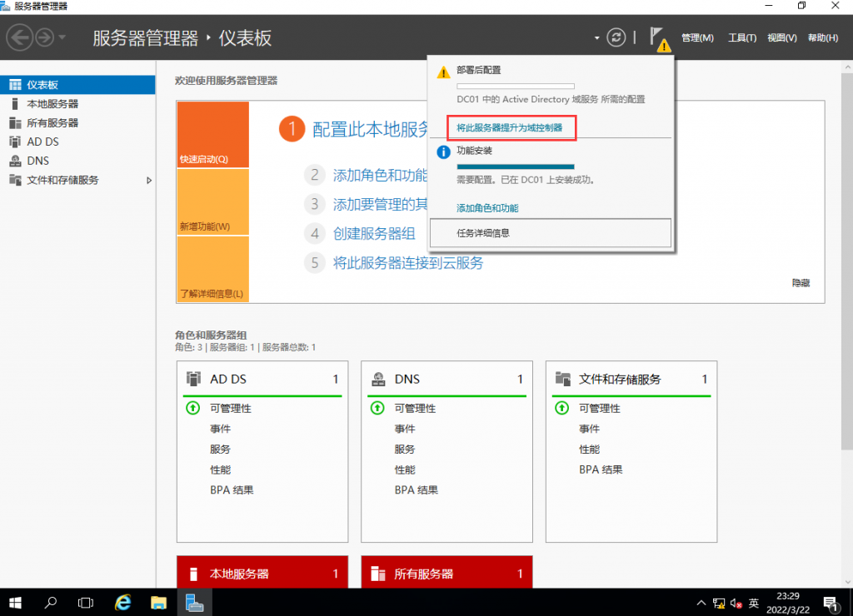Screen dimensions: 853x616
Task: Click the AD DS tile icon
Action: (193, 379)
